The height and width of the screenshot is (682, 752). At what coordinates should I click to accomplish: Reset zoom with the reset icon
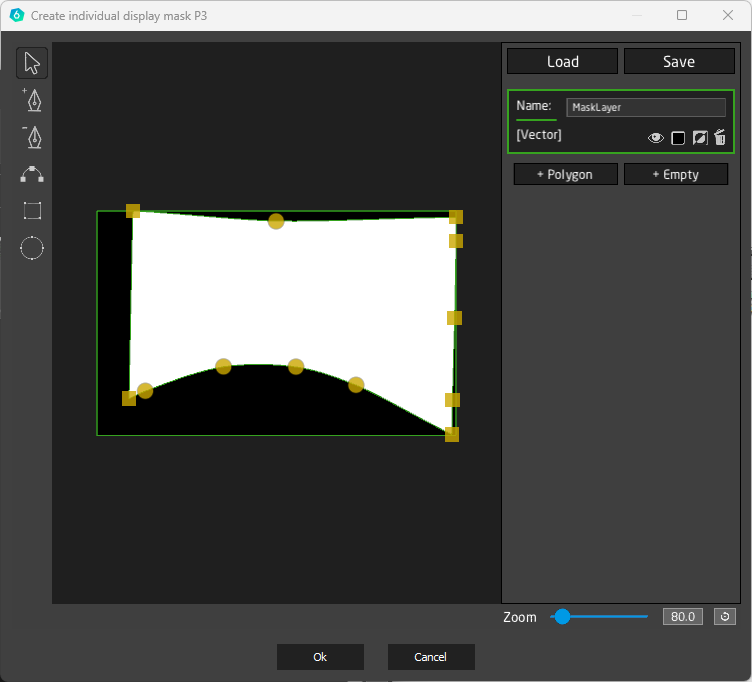click(725, 617)
